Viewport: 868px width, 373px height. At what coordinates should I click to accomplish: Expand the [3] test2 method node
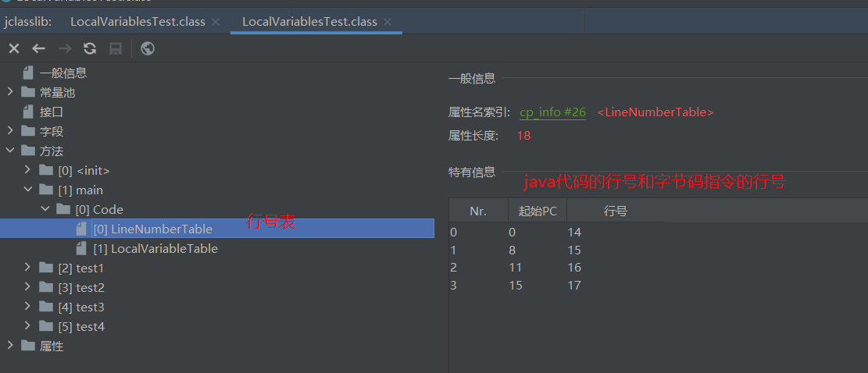pos(27,287)
